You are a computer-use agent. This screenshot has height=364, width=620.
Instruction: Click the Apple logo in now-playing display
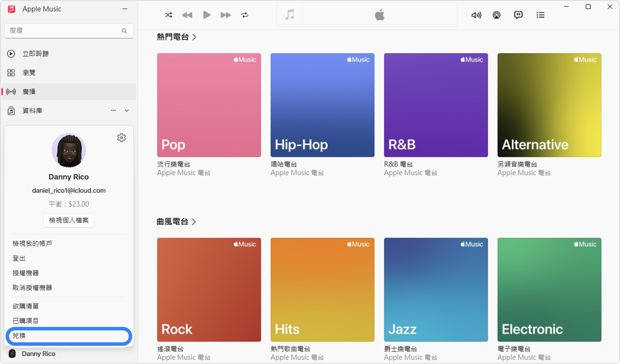[x=380, y=15]
